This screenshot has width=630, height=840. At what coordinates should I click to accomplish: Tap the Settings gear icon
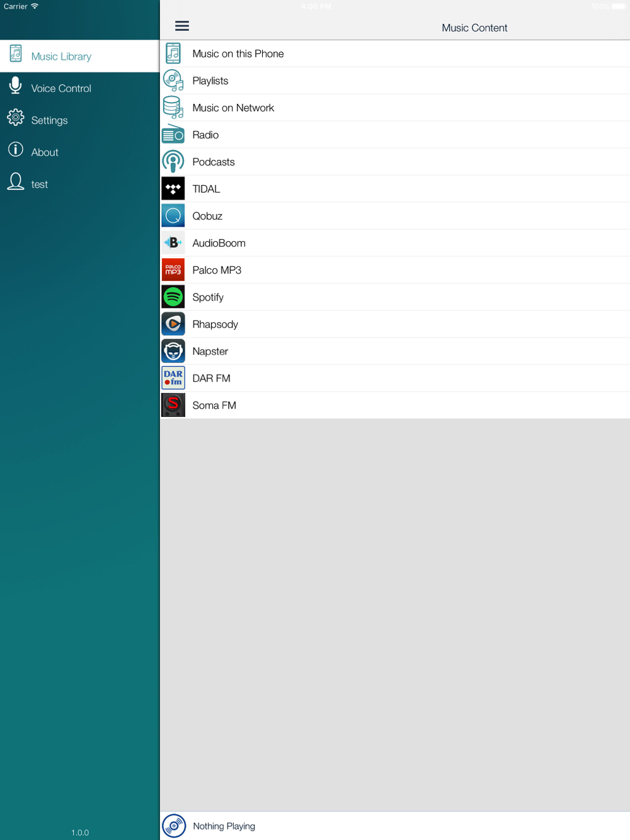[x=16, y=118]
